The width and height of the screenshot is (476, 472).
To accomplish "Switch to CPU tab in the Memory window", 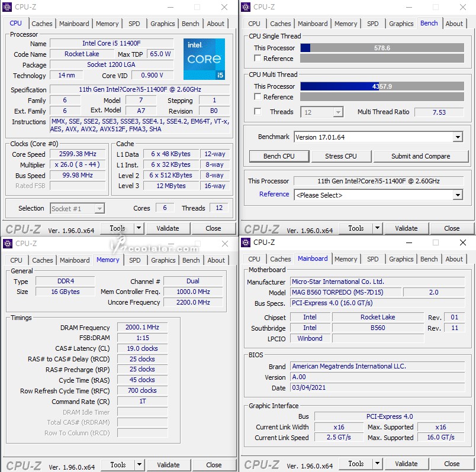I will [x=16, y=260].
